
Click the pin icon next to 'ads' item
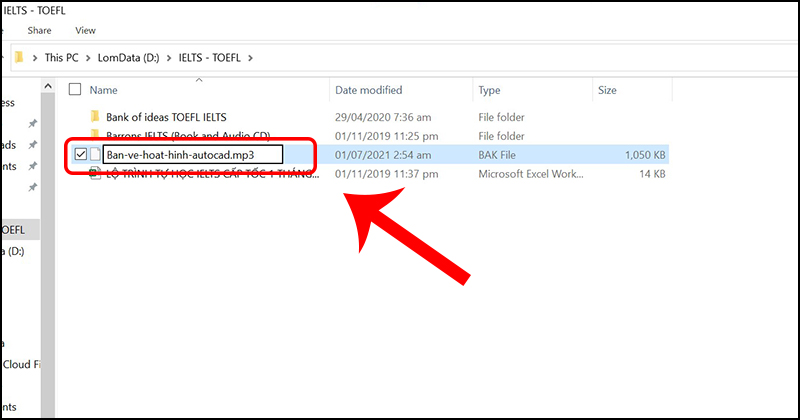point(33,145)
